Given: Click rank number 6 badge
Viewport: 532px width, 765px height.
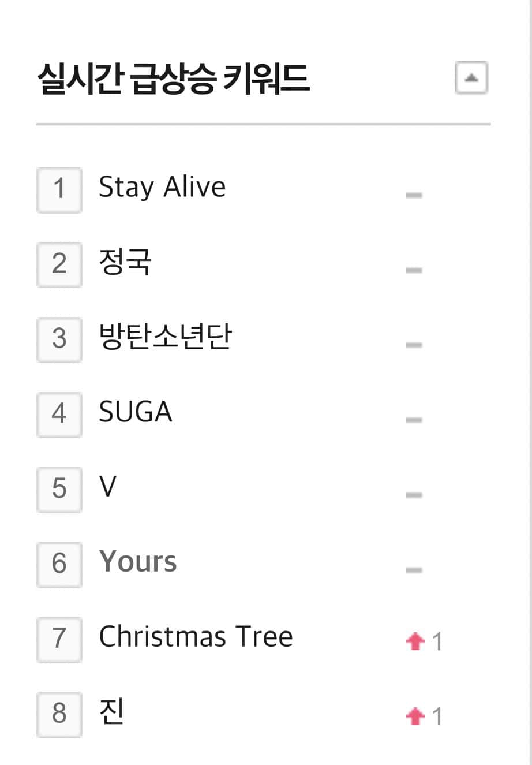Looking at the screenshot, I should [x=59, y=564].
